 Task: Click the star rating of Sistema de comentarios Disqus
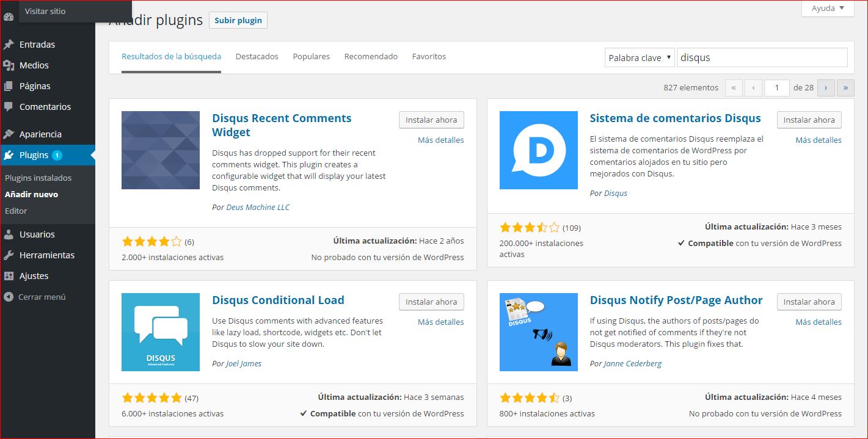pos(530,228)
